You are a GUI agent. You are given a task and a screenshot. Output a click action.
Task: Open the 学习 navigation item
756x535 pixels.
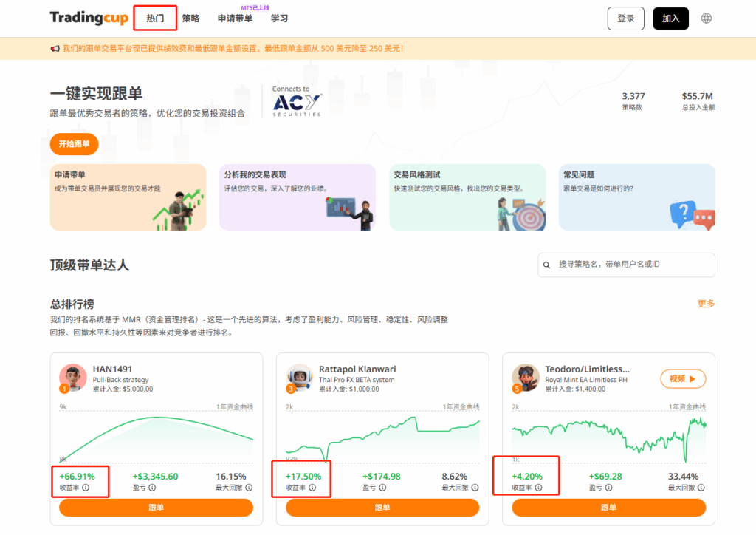coord(279,18)
